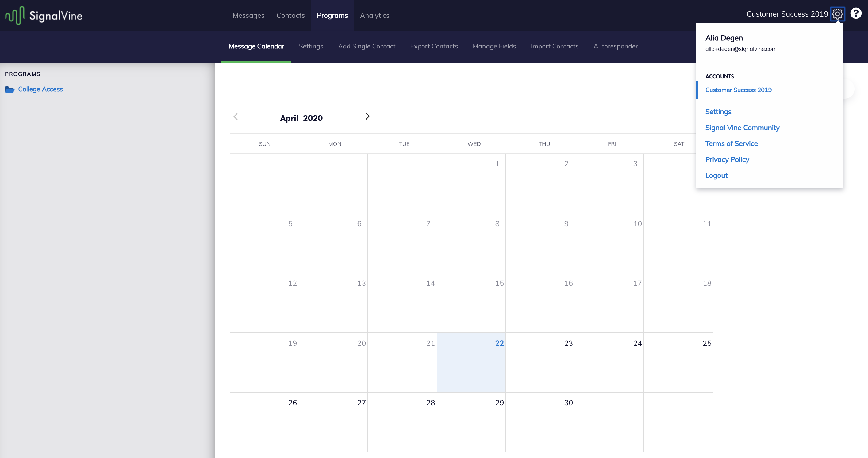Open Import Contacts
The image size is (868, 458).
[555, 47]
